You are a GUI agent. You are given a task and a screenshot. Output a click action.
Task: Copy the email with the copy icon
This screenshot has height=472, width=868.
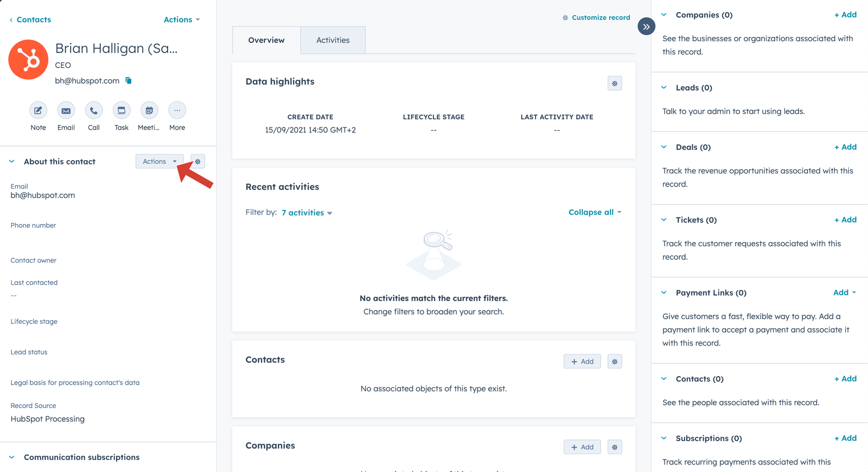point(129,81)
